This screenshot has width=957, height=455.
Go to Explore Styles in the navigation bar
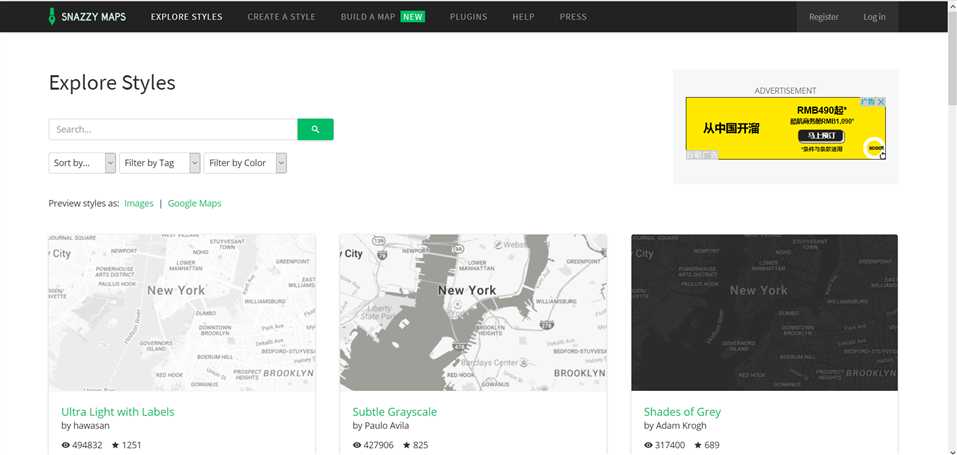187,17
